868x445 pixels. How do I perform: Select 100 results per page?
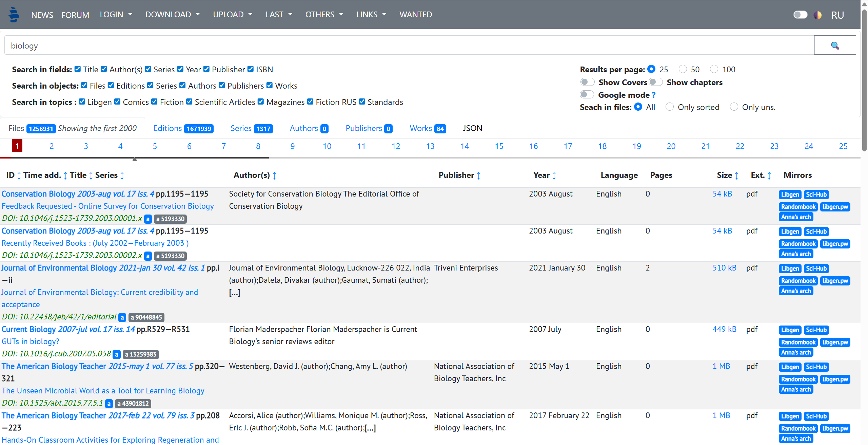(714, 69)
